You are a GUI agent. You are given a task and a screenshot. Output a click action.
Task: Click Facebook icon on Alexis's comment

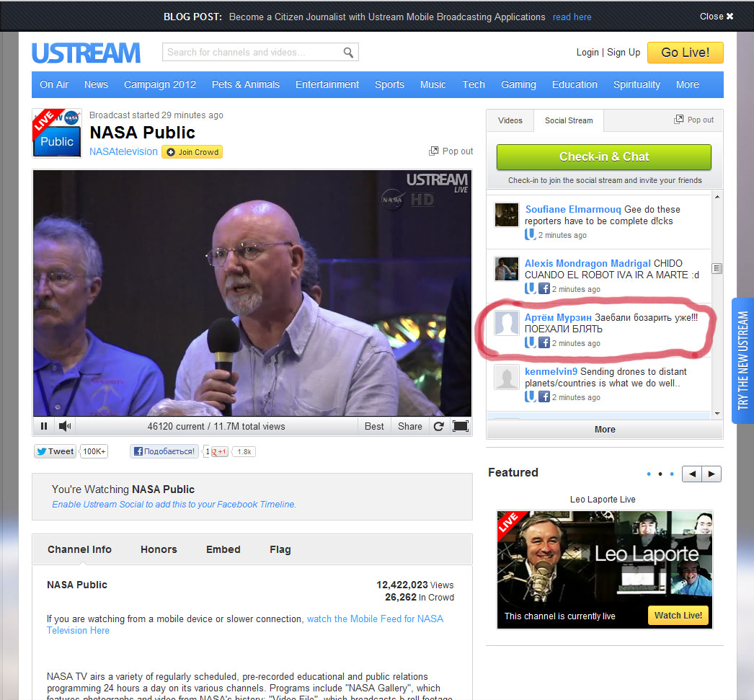(544, 288)
